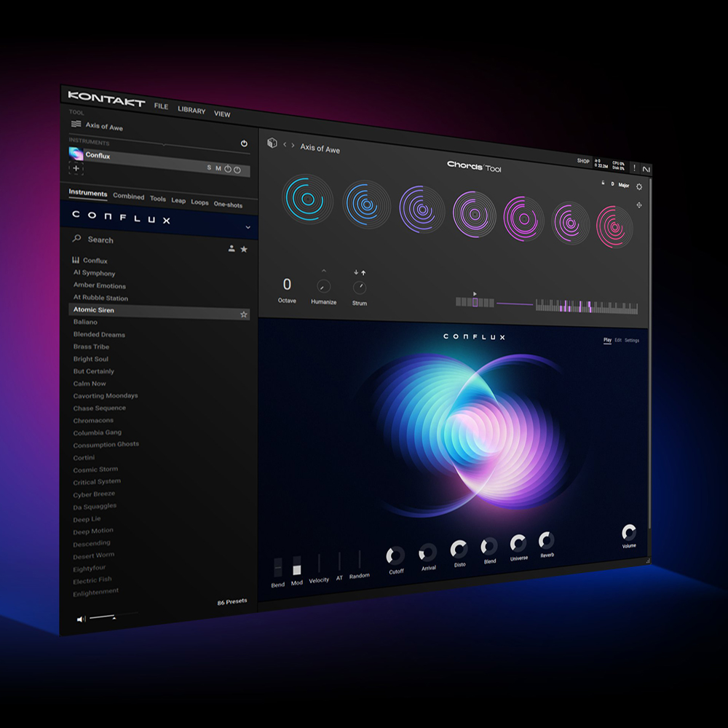The width and height of the screenshot is (728, 728).
Task: Click the magnifier search icon
Action: click(76, 238)
